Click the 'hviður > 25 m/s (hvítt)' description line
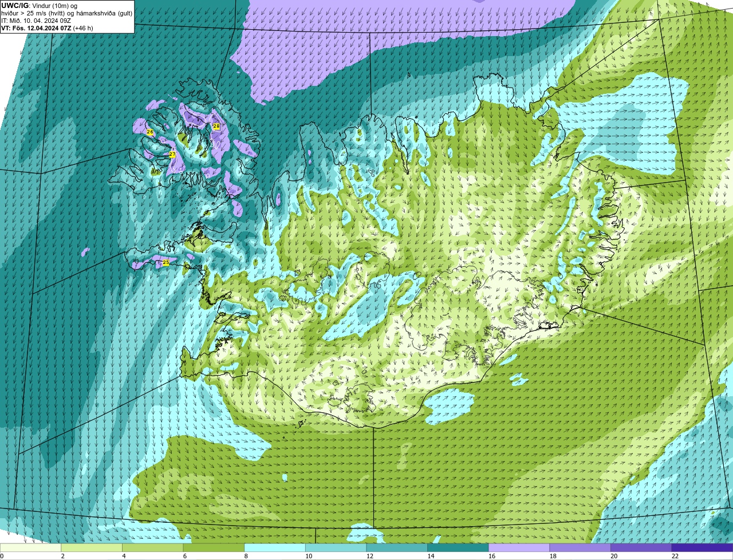Image resolution: width=733 pixels, height=560 pixels. [x=67, y=13]
